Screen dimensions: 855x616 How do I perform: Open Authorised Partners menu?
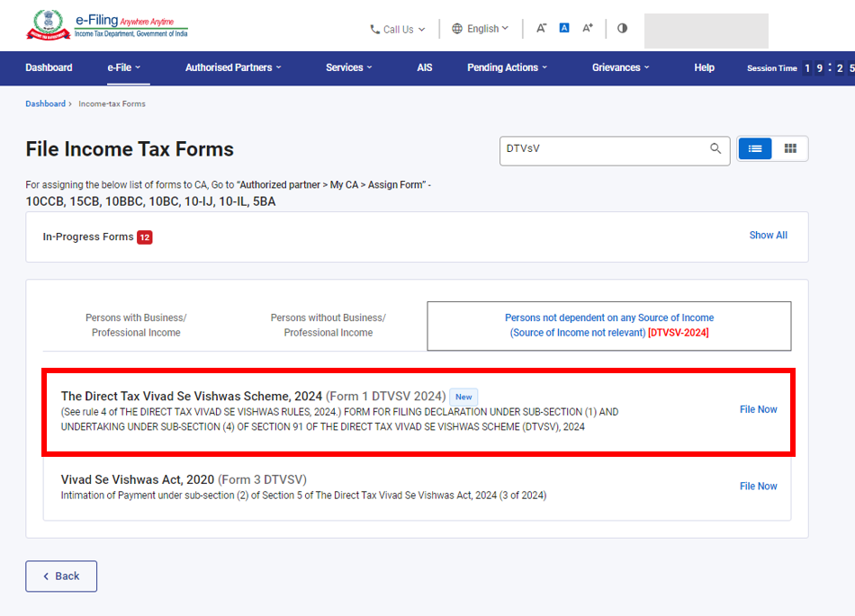[x=233, y=67]
